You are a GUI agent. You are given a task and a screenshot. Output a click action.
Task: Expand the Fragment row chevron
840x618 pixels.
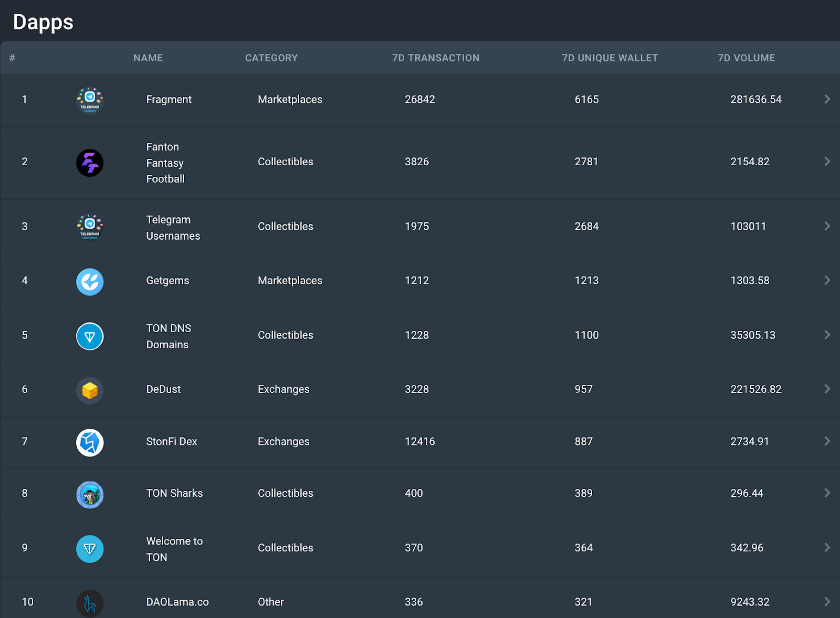click(827, 99)
